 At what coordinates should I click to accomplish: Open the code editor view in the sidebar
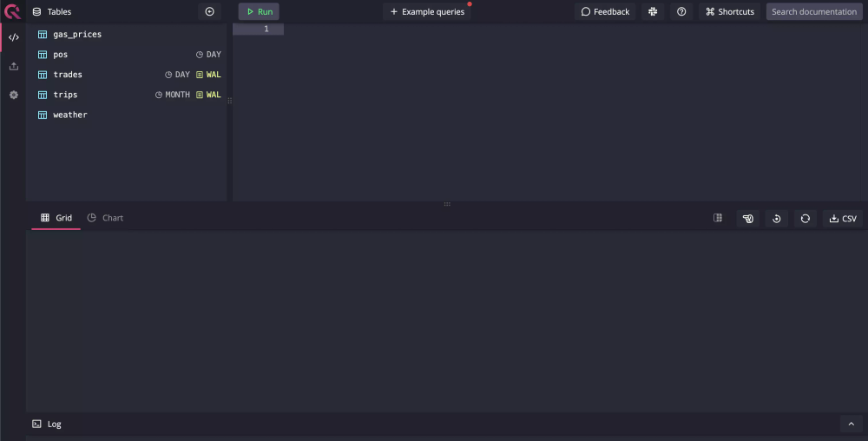point(13,37)
